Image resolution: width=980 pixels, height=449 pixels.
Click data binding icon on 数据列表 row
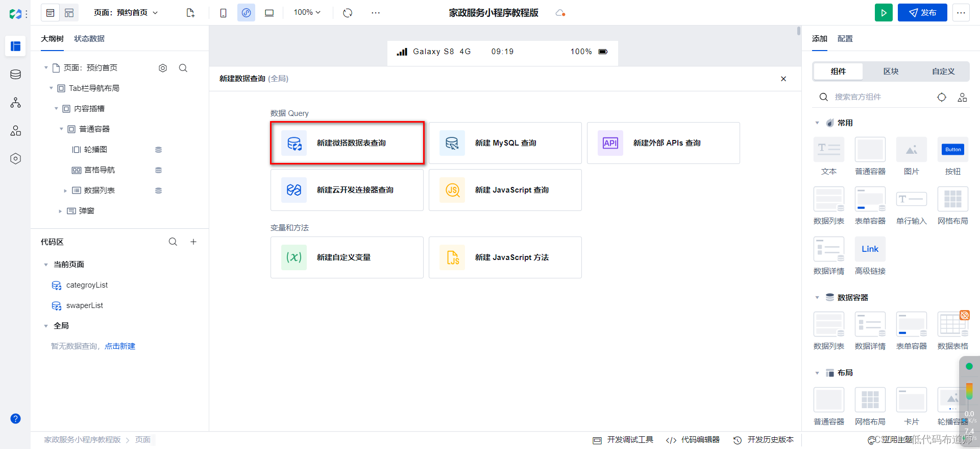158,191
